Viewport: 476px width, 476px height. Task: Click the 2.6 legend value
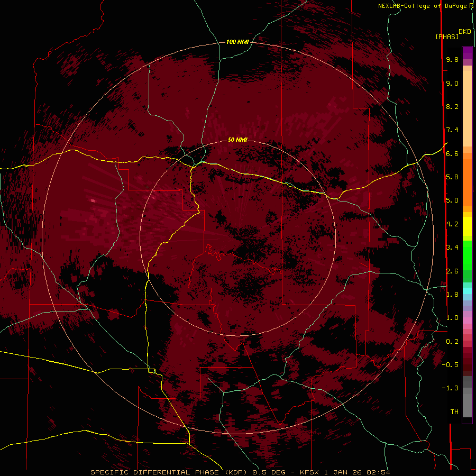452,271
